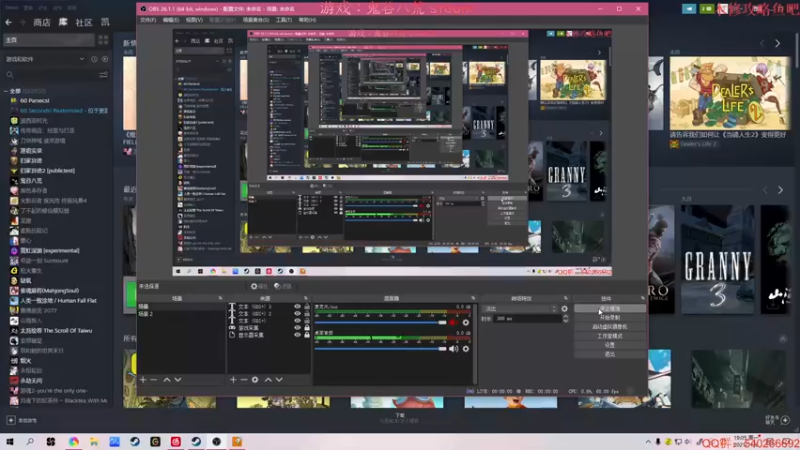
Task: Click OBS exit button in controls
Action: point(610,354)
